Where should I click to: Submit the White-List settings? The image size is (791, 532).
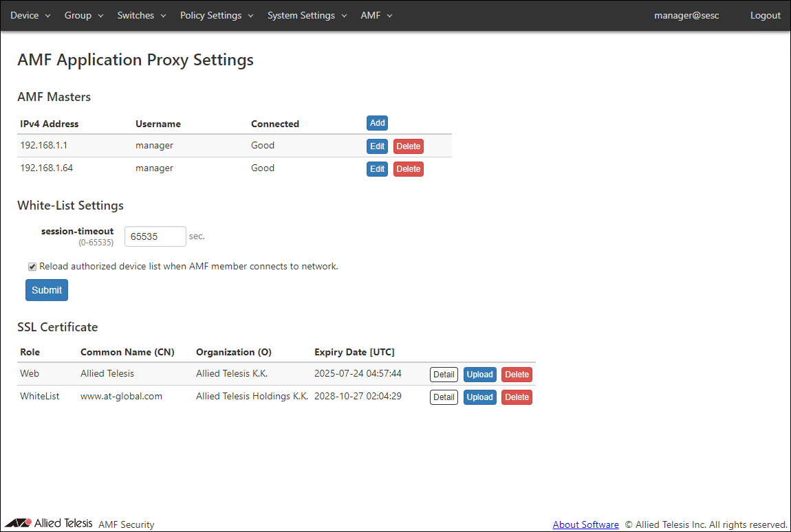47,290
